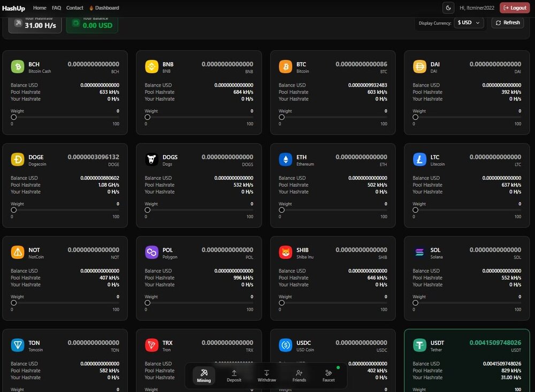Click the BNB weight slider handle
The image size is (535, 392).
pos(148,117)
